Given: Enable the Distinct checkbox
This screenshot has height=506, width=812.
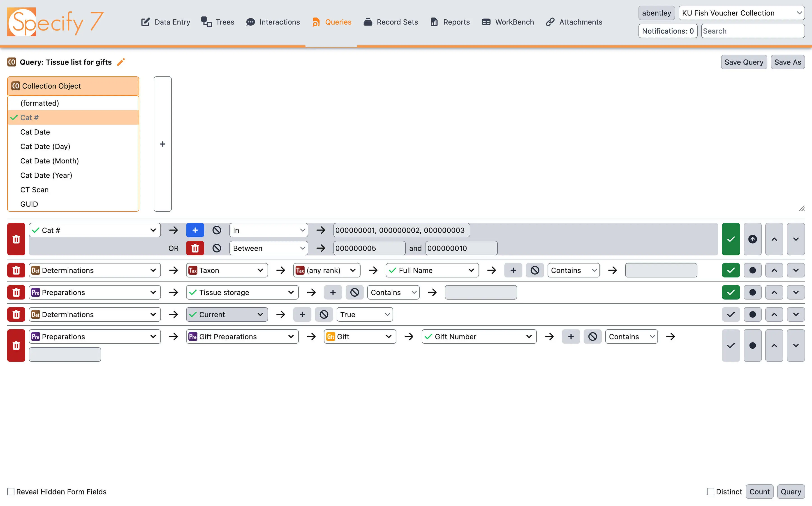Looking at the screenshot, I should click(710, 491).
